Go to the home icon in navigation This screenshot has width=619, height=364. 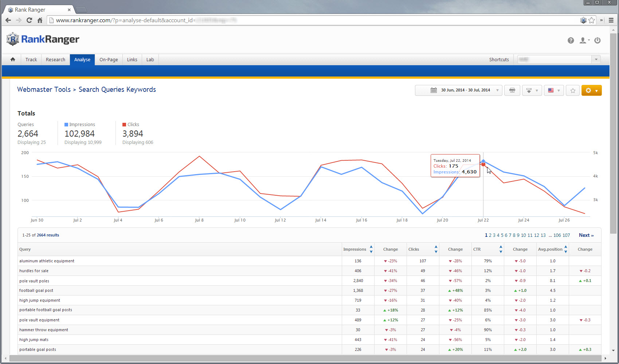coord(13,59)
